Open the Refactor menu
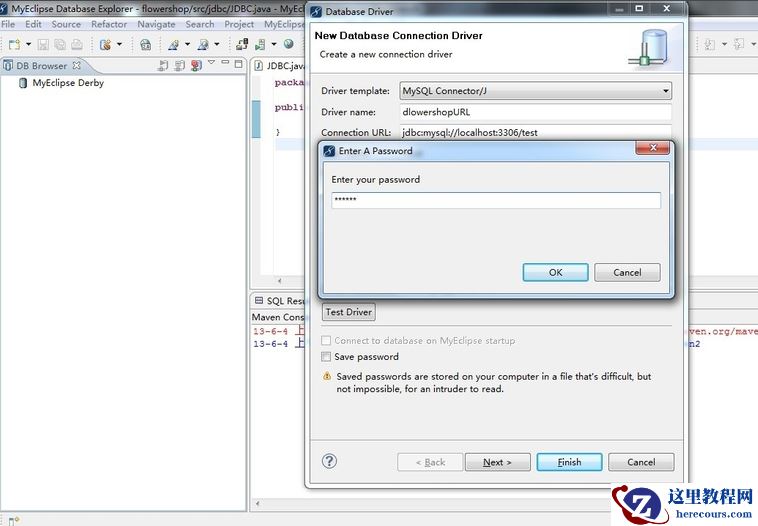This screenshot has height=526, width=758. click(109, 24)
